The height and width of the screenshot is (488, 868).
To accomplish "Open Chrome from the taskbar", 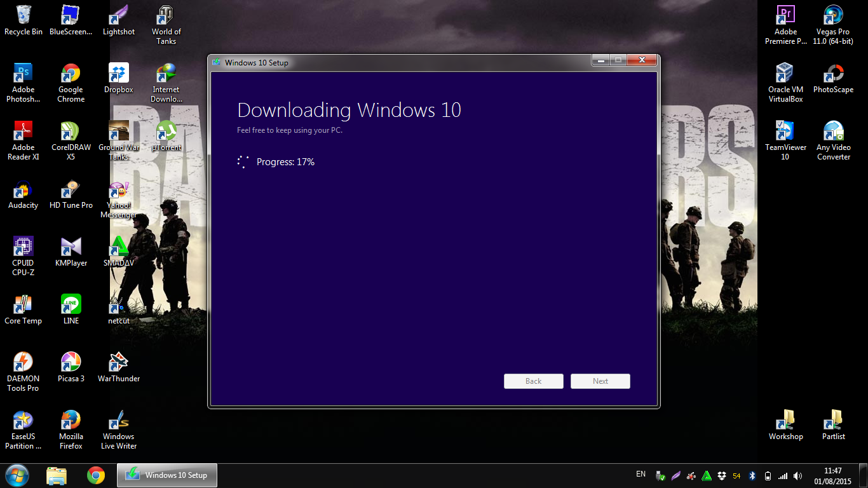I will (96, 475).
